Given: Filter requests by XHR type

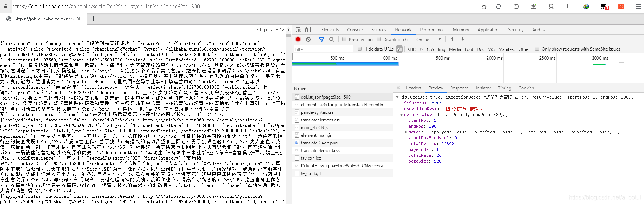Looking at the screenshot, I should [x=411, y=49].
